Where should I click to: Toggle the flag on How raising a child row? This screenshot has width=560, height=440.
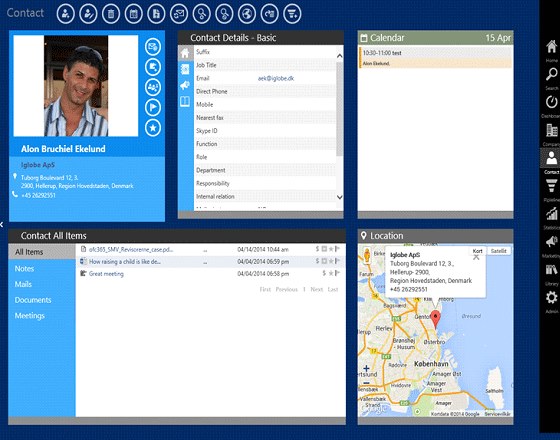[x=337, y=261]
